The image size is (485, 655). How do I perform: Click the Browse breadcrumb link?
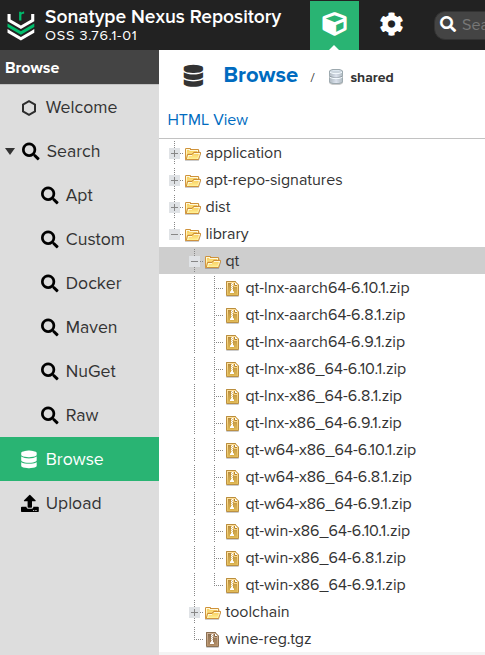tap(261, 75)
